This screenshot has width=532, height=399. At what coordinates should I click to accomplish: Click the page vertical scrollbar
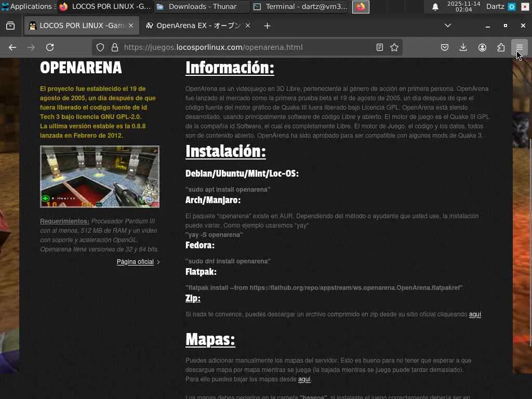530,243
